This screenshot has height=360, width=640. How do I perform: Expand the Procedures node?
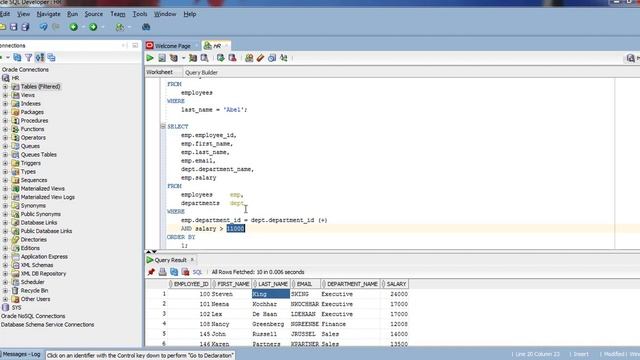click(x=5, y=121)
